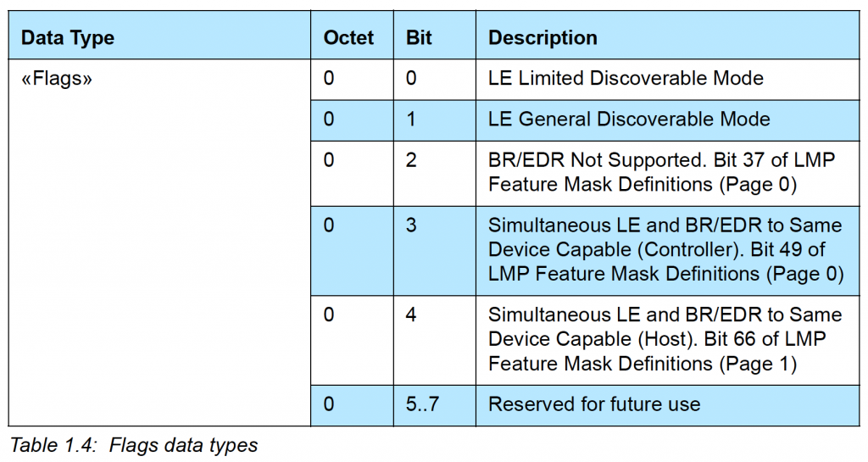Select the bit 2 cell

[x=435, y=173]
